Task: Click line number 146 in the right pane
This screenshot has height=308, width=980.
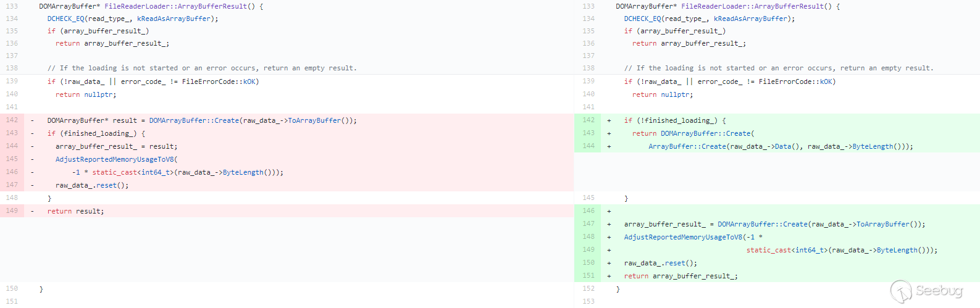Action: point(588,210)
